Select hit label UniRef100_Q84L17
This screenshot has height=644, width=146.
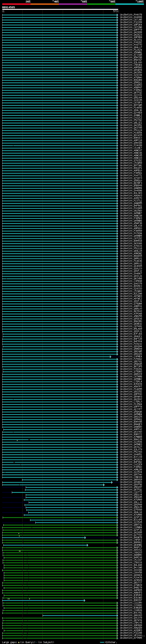point(131,47)
